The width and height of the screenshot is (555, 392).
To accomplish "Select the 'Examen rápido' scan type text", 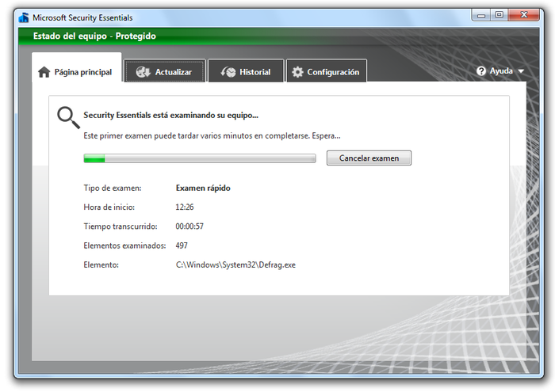I will pyautogui.click(x=203, y=188).
